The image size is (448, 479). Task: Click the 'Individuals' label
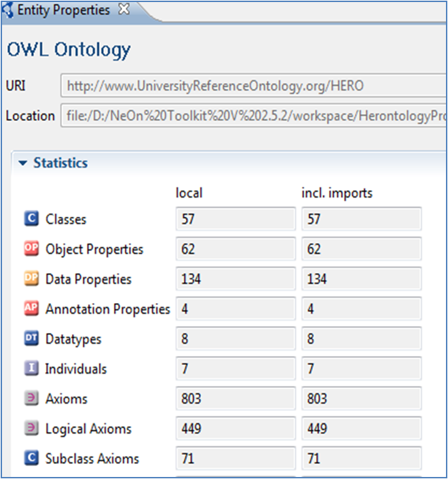[x=76, y=369]
